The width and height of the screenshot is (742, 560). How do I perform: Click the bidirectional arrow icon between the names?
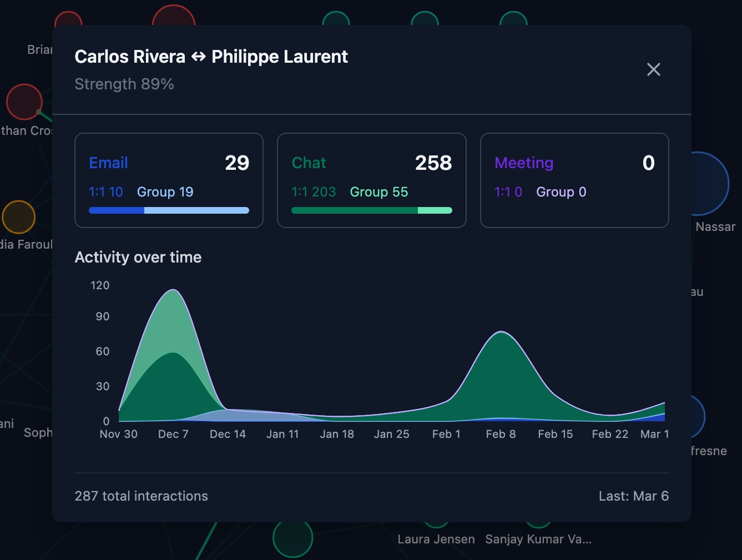point(198,57)
